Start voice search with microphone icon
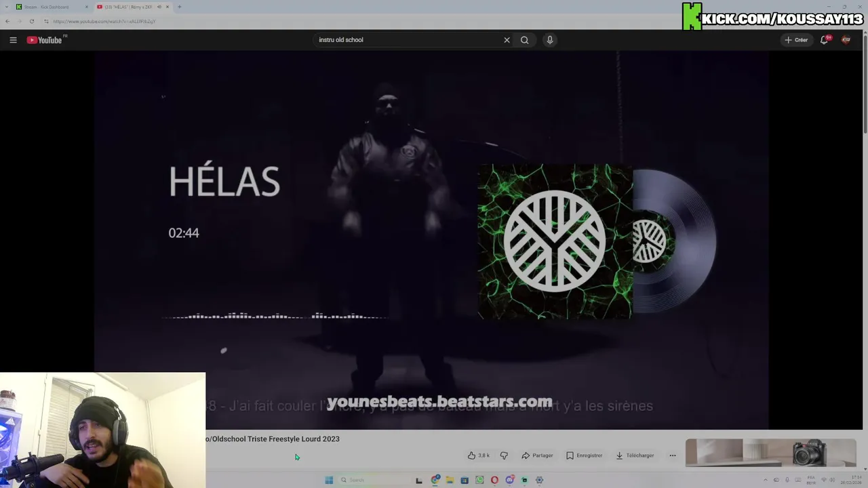868x488 pixels. click(550, 40)
